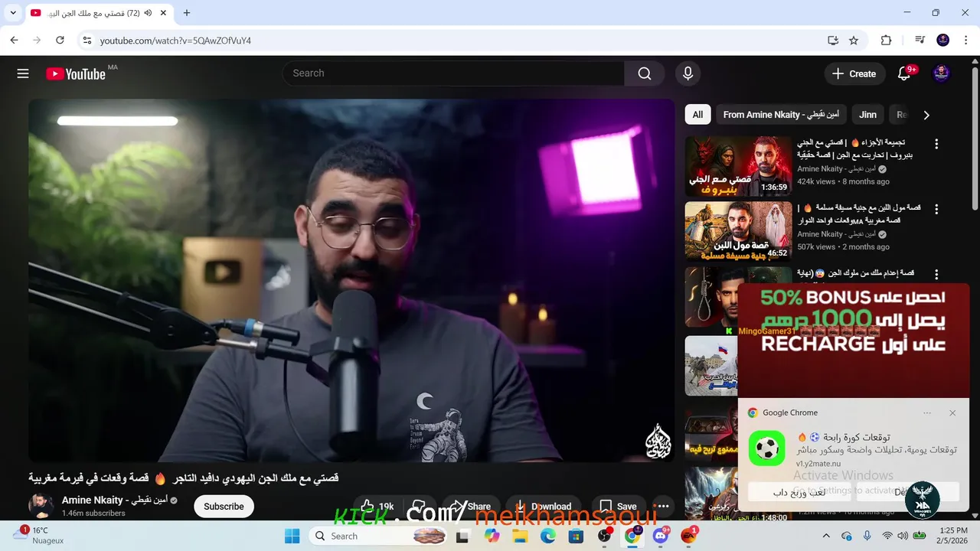
Task: Open the YouTube hamburger guide menu
Action: tap(23, 73)
